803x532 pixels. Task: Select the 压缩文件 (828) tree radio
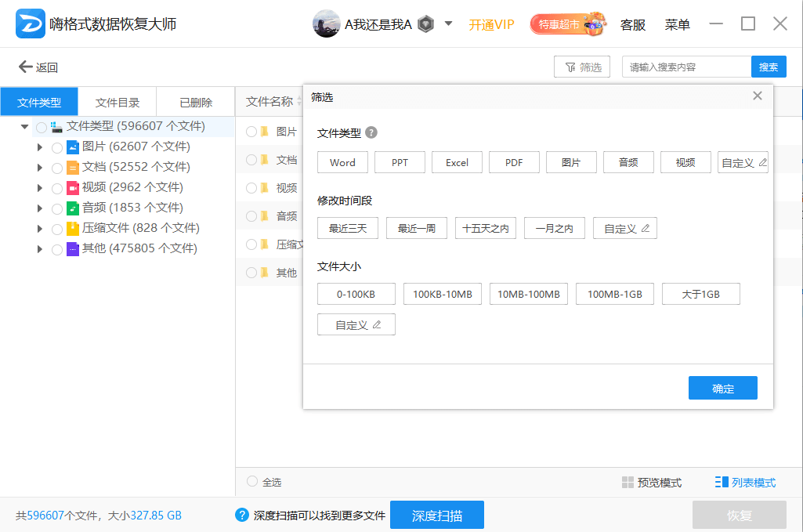57,230
